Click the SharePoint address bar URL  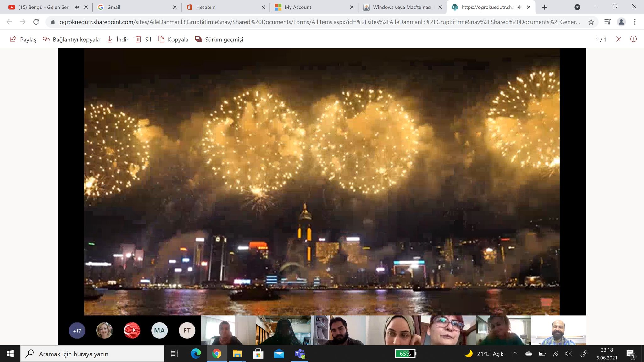pyautogui.click(x=319, y=22)
